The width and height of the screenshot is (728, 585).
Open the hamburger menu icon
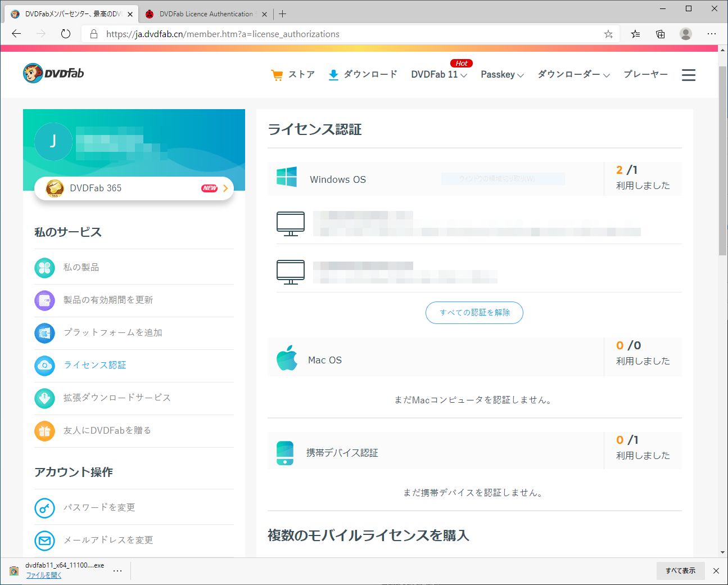click(x=689, y=75)
